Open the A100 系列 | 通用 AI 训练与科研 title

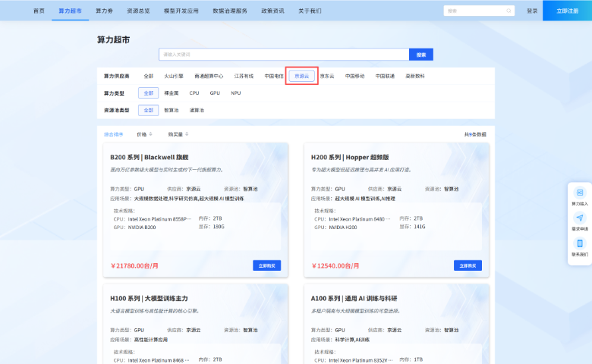[x=354, y=298]
